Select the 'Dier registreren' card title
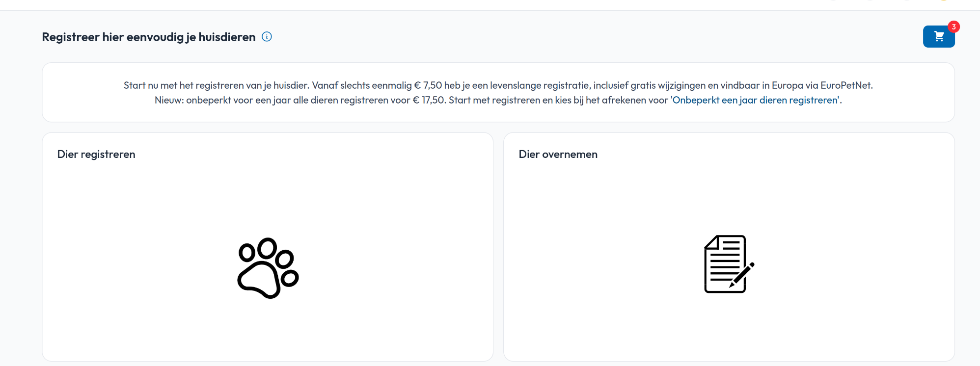 [96, 155]
